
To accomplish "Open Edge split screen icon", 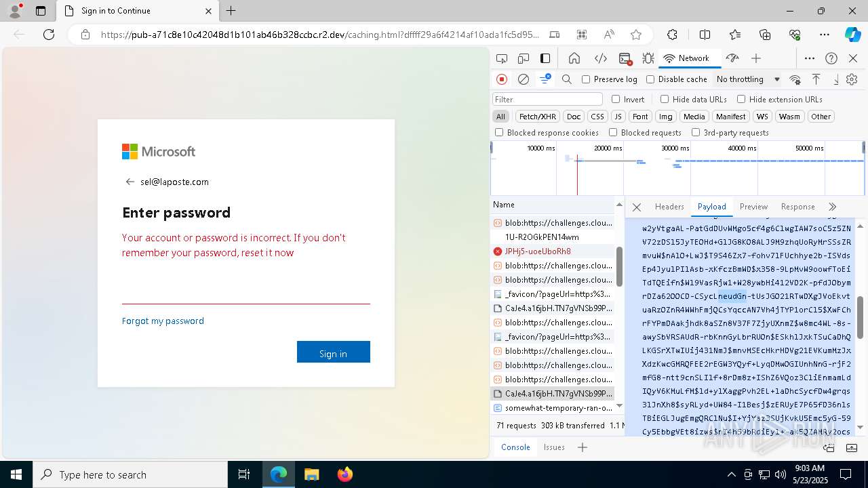I will 705,35.
